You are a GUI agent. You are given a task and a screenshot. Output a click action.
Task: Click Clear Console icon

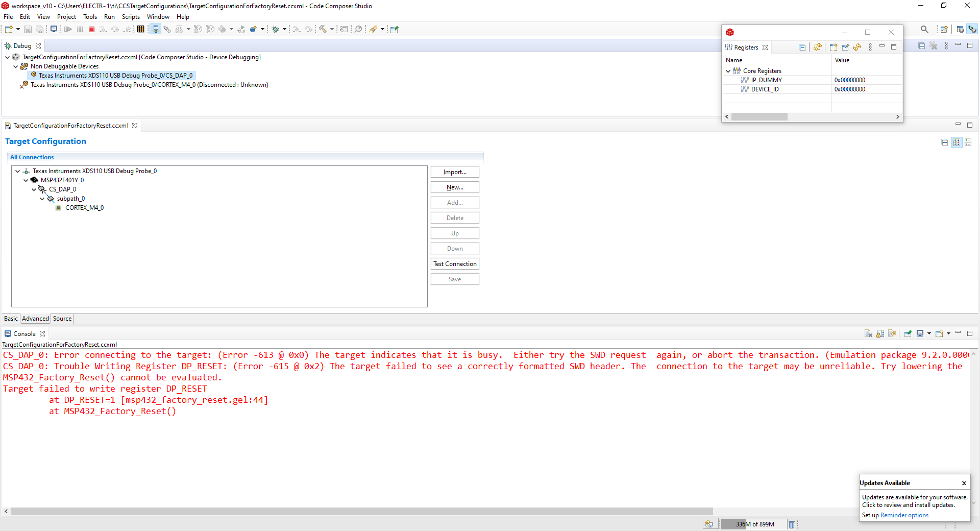[x=868, y=334]
